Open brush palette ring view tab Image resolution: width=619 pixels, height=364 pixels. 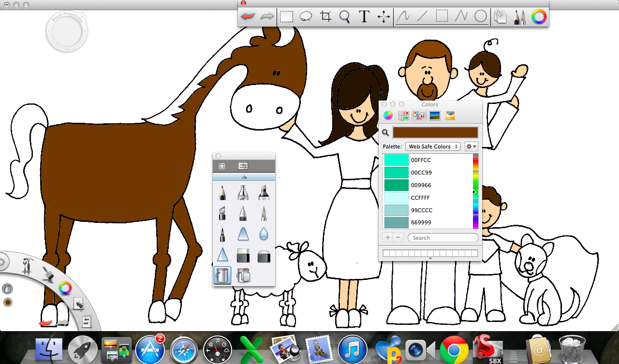(x=222, y=166)
